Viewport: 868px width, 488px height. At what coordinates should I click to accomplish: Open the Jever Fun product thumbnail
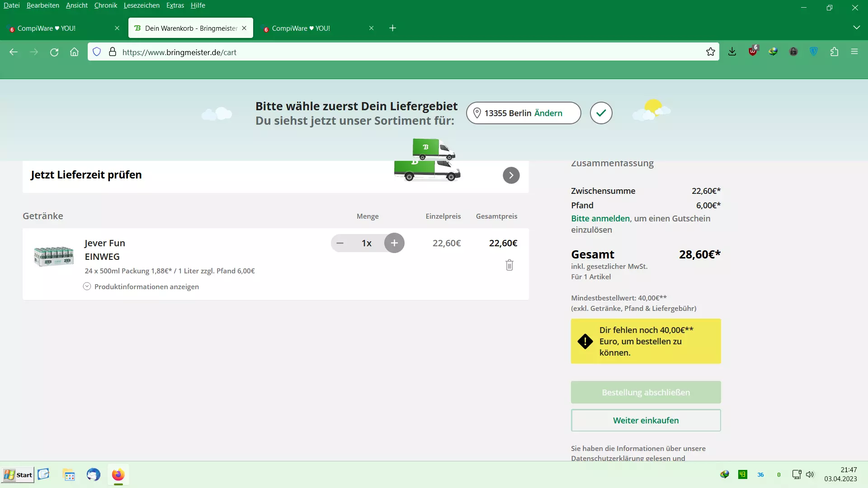(54, 256)
